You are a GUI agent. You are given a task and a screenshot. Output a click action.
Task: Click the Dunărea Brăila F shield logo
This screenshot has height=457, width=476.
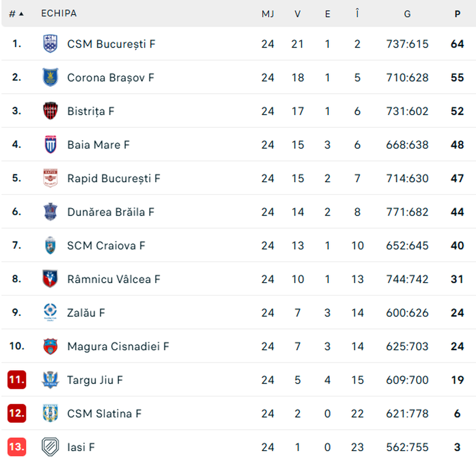pyautogui.click(x=50, y=211)
